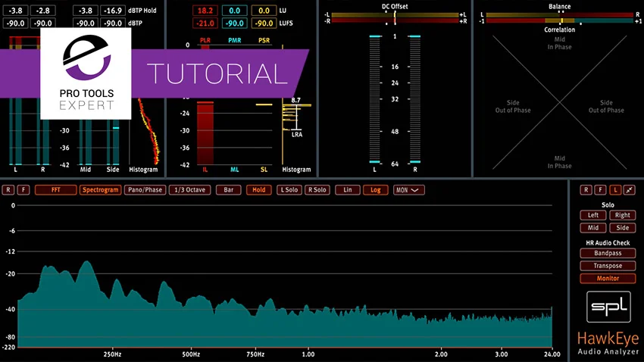The width and height of the screenshot is (644, 362).
Task: Click the -L DC Offset meter bar
Action: 395,15
